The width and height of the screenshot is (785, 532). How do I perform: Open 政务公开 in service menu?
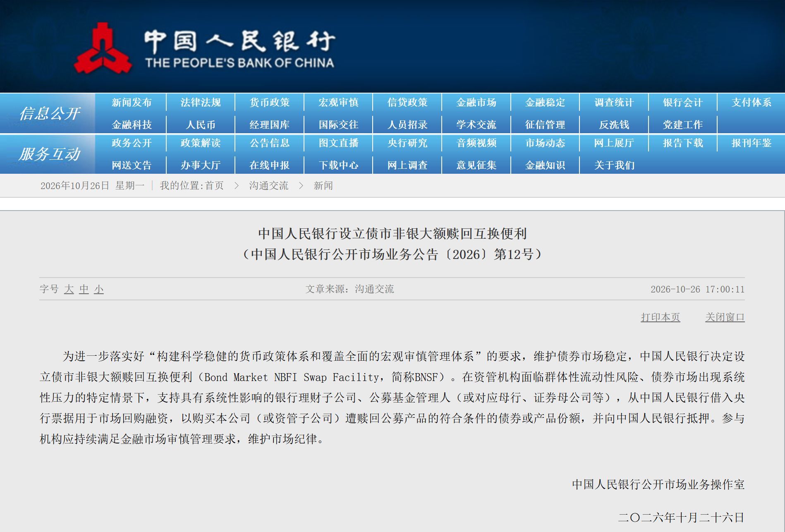[x=132, y=143]
